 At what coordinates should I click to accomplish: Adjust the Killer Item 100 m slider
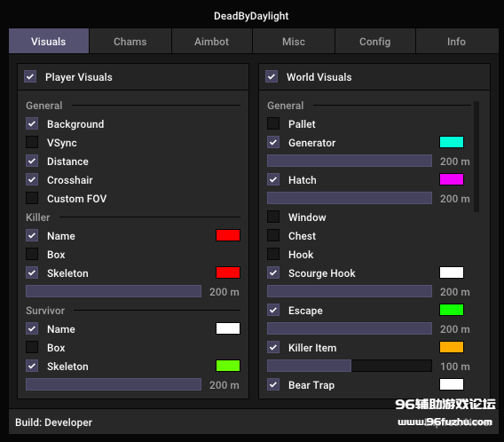[350, 366]
